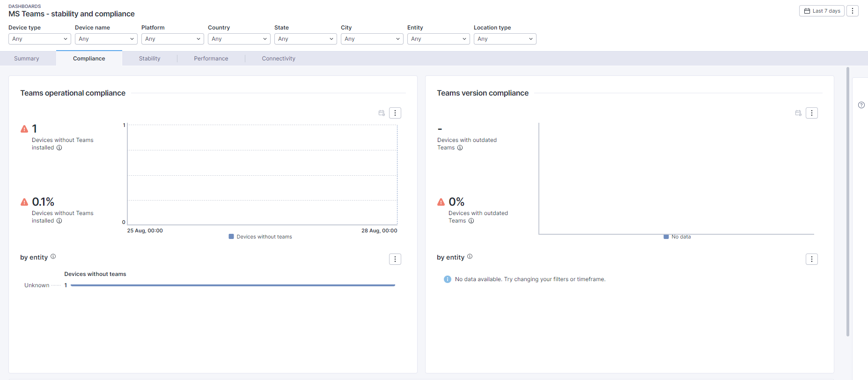Click 'Devices without teams' column header
868x380 pixels.
(95, 274)
